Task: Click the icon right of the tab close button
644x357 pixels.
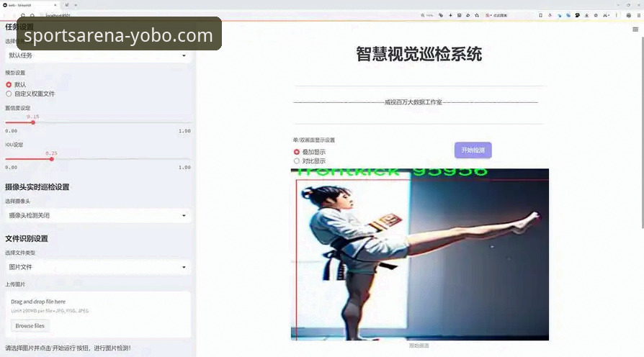Action: [x=66, y=5]
